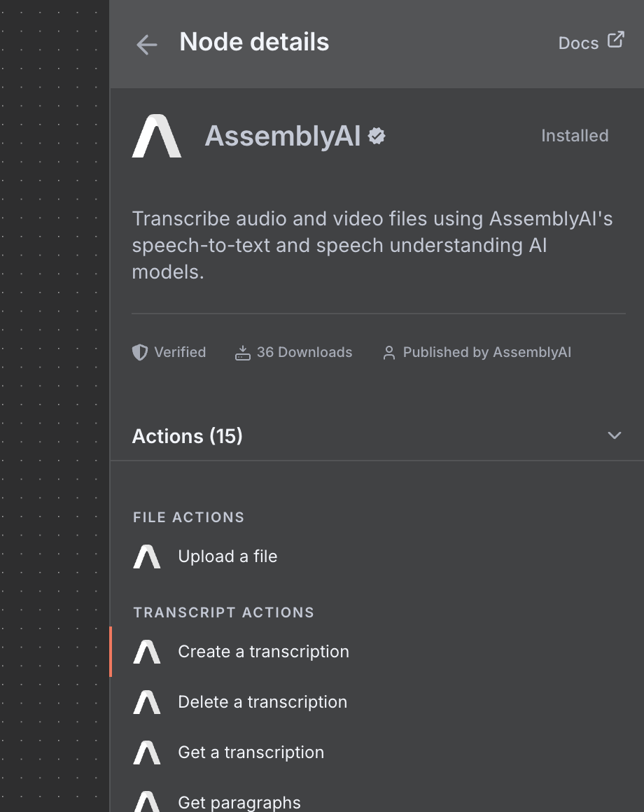
Task: Click the large AssemblyAI logo
Action: click(x=157, y=136)
